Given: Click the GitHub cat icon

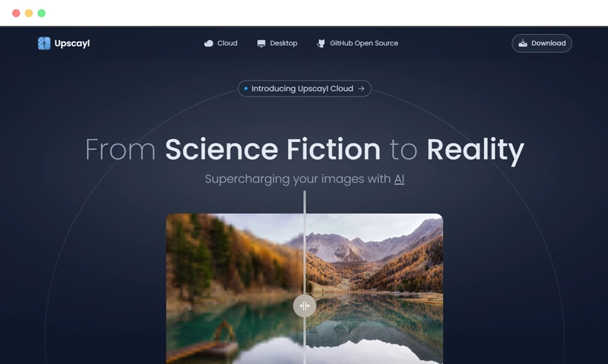Looking at the screenshot, I should coord(321,43).
